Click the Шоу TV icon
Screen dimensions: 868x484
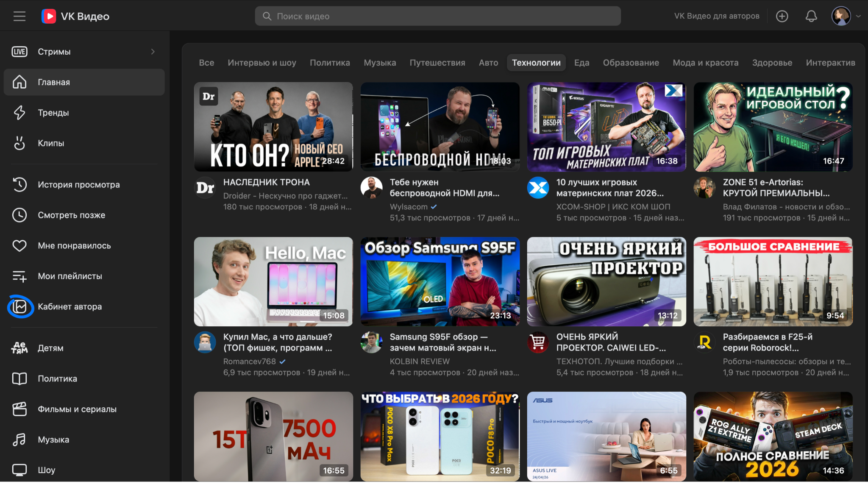[19, 470]
